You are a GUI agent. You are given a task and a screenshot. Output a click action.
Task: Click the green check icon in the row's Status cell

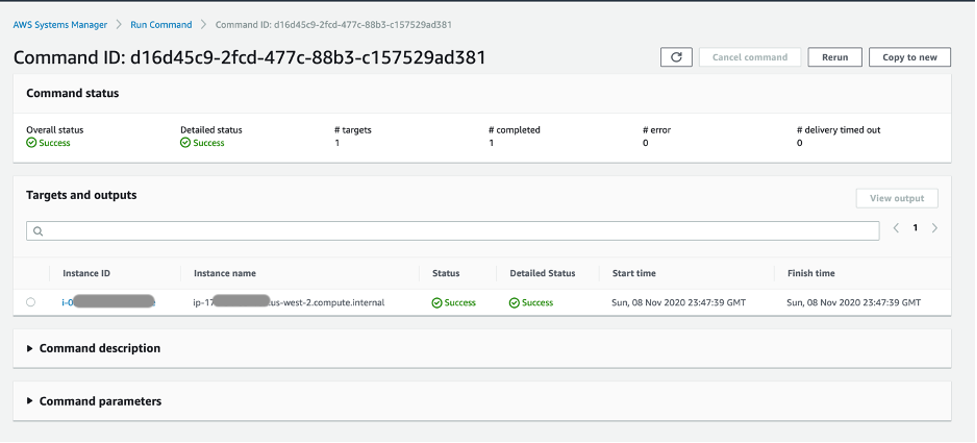tap(437, 303)
